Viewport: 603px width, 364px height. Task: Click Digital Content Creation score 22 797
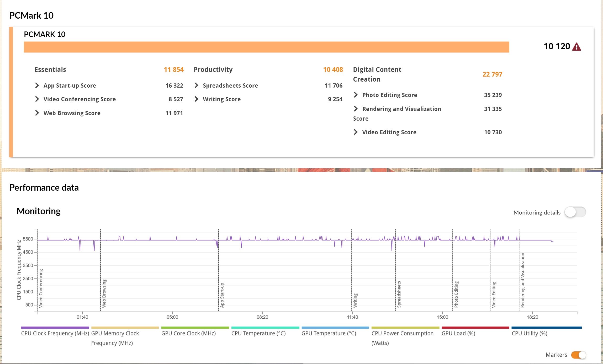pyautogui.click(x=492, y=74)
